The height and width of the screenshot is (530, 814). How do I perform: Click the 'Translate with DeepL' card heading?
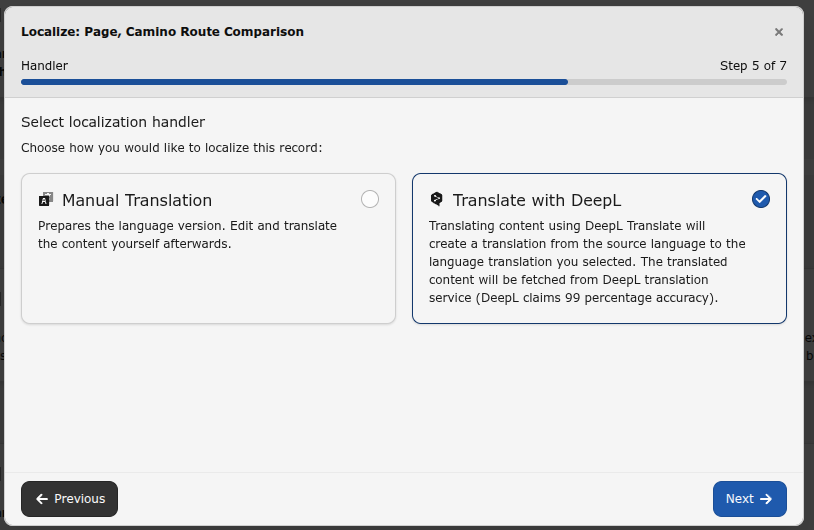(x=537, y=200)
